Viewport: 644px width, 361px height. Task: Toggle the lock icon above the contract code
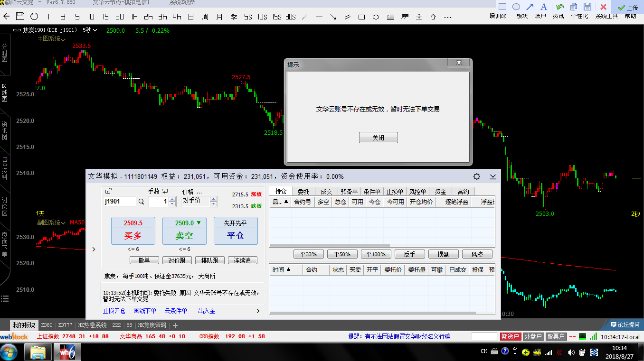[108, 191]
